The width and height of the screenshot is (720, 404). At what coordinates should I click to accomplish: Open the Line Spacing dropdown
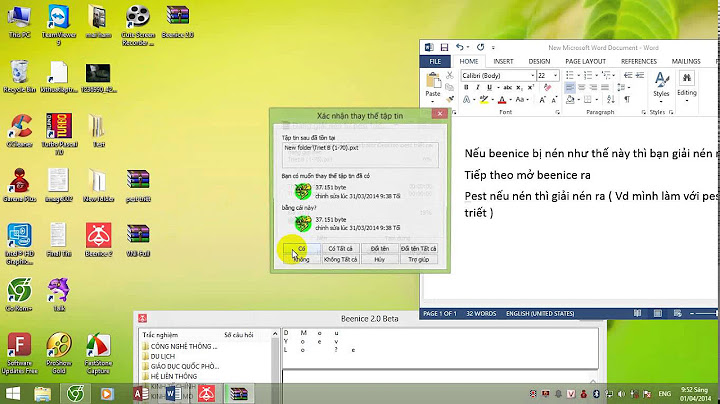click(x=622, y=87)
